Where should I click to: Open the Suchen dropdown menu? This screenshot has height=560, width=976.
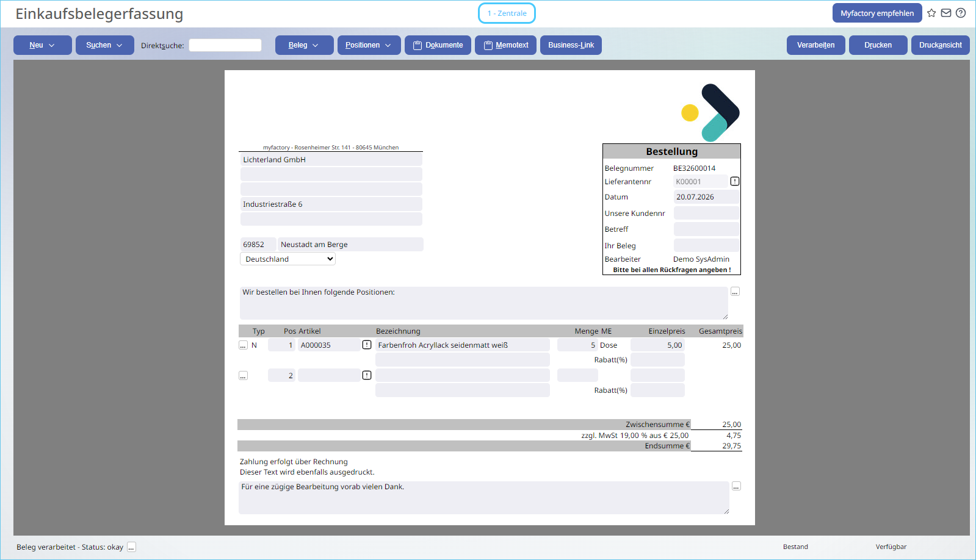105,45
